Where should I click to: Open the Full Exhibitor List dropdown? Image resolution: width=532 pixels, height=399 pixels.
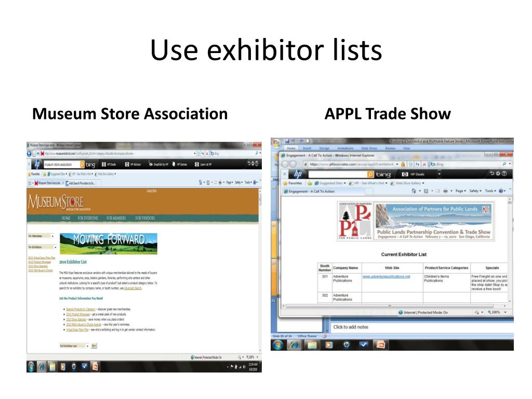(x=74, y=346)
